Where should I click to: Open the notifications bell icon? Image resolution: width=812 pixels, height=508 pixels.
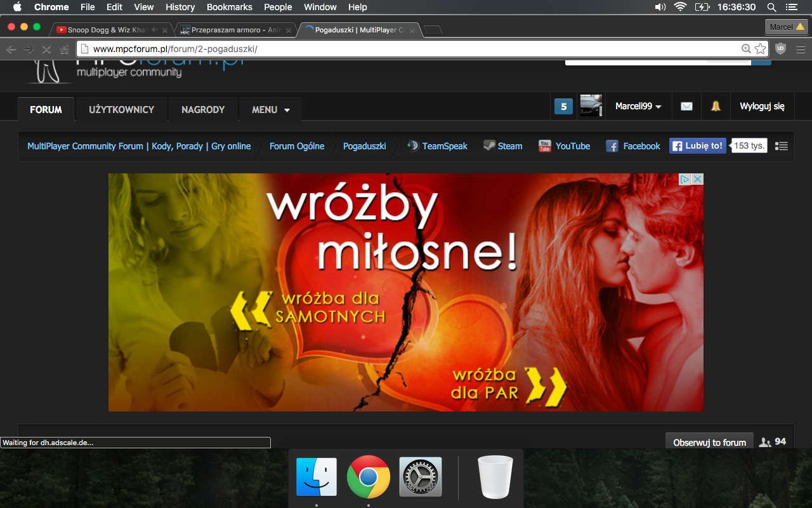(x=716, y=107)
